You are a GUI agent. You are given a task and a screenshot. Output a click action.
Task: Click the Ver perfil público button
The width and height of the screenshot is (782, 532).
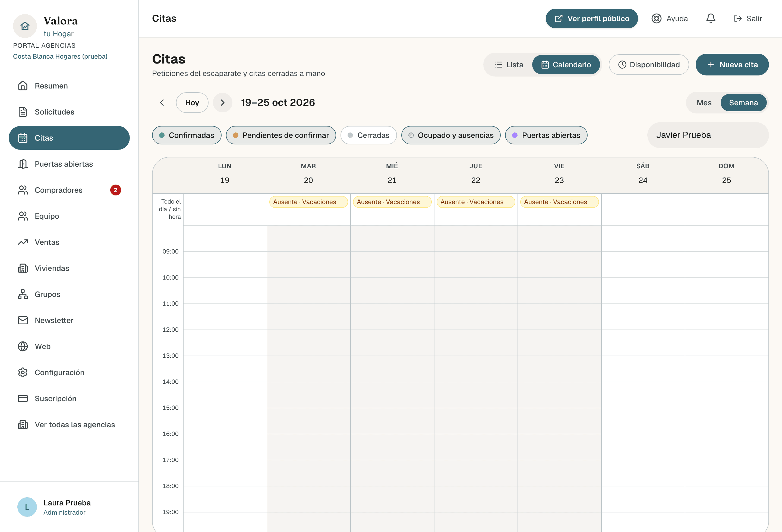[592, 18]
